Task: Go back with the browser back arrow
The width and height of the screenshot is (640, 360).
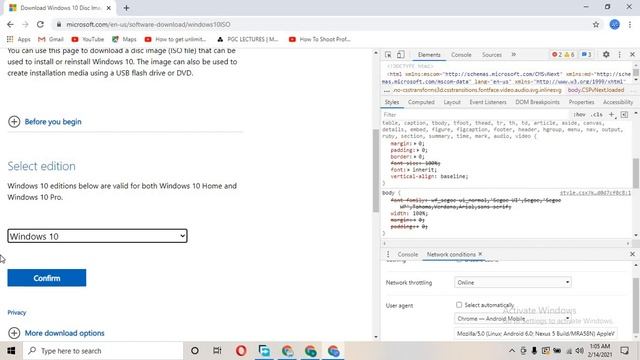Action: [x=10, y=24]
